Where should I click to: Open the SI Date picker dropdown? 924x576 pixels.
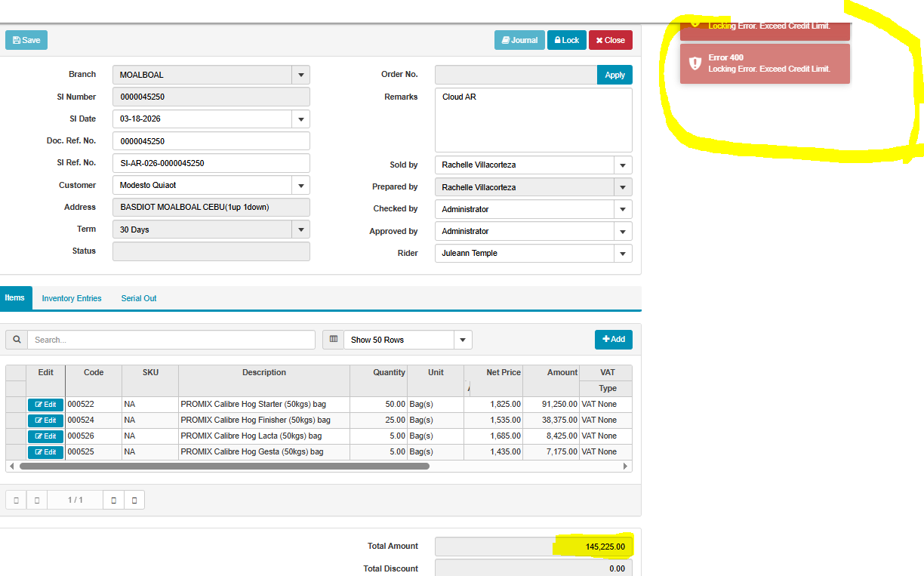(300, 119)
